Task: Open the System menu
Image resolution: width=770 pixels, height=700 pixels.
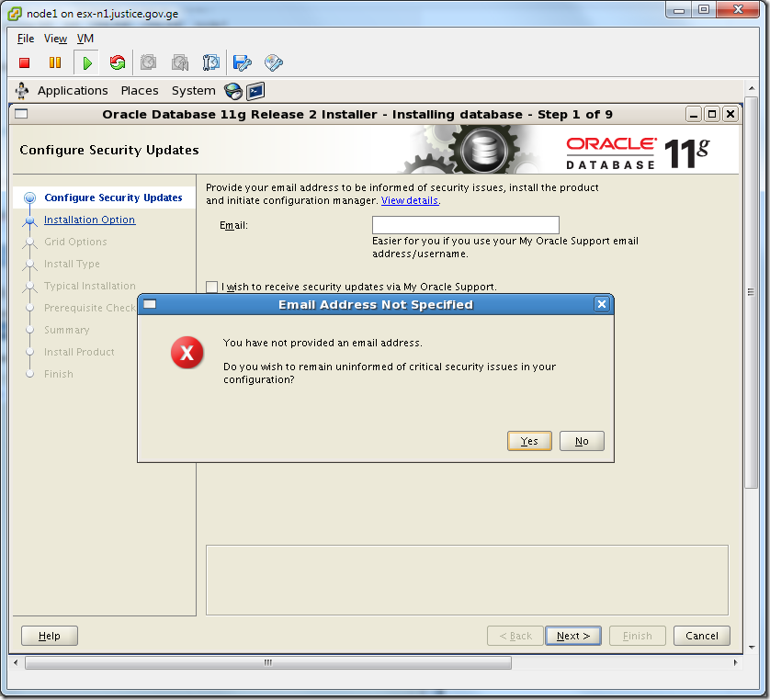Action: [193, 90]
